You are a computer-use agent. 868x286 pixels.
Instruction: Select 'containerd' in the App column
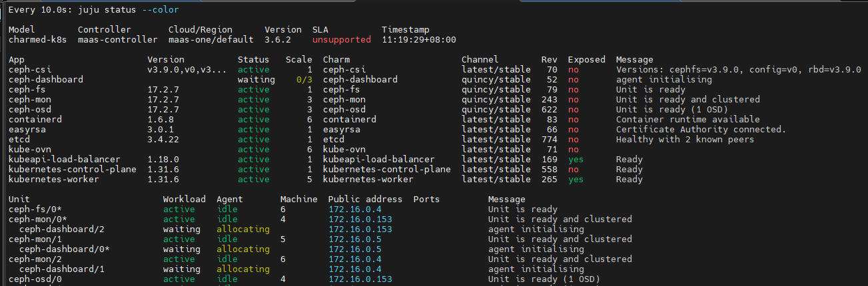click(x=35, y=120)
